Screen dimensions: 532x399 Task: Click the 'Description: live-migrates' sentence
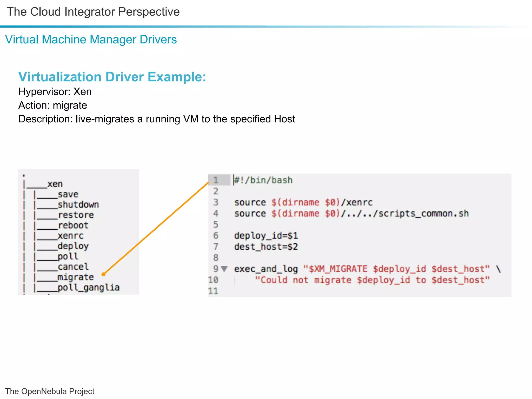tap(157, 119)
